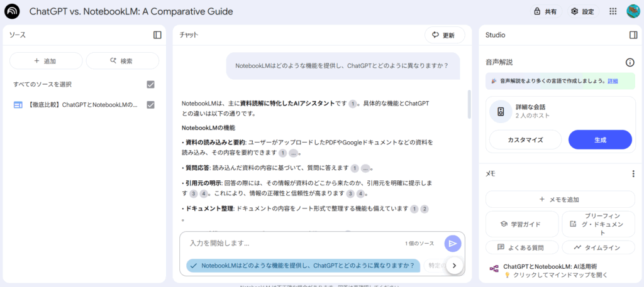Click the NotebookLMの機能 heading
The height and width of the screenshot is (287, 644).
[x=208, y=128]
